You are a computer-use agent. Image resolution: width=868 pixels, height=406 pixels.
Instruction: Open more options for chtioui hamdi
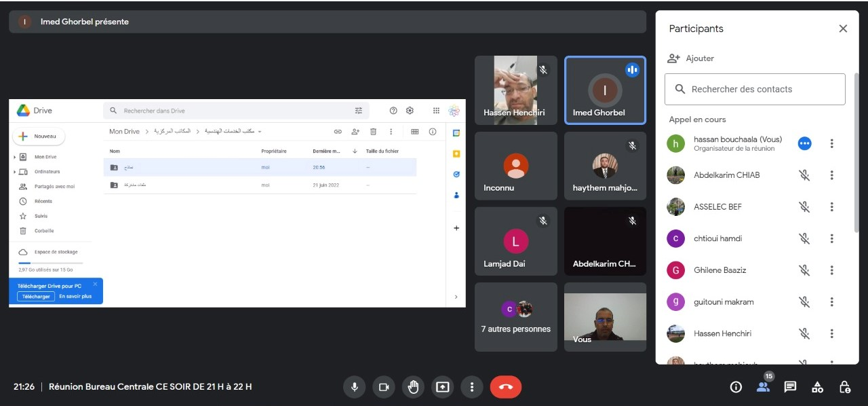click(832, 238)
